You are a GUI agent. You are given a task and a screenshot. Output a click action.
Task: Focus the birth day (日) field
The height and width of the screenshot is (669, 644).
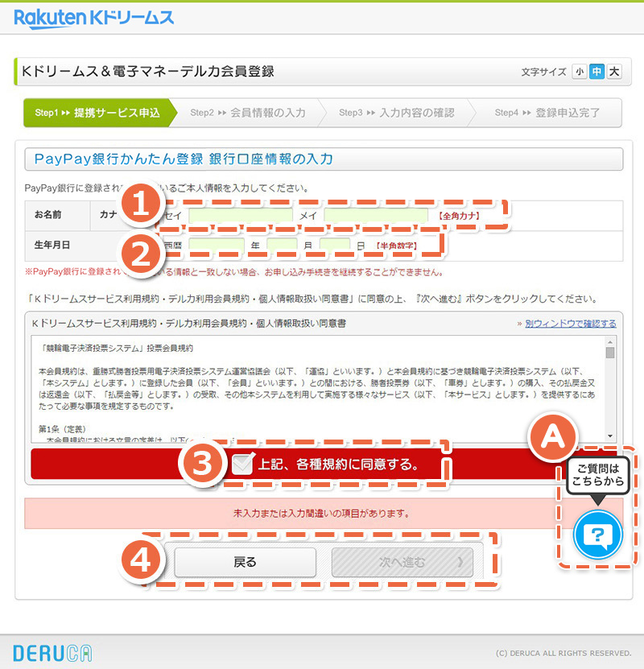tap(335, 246)
